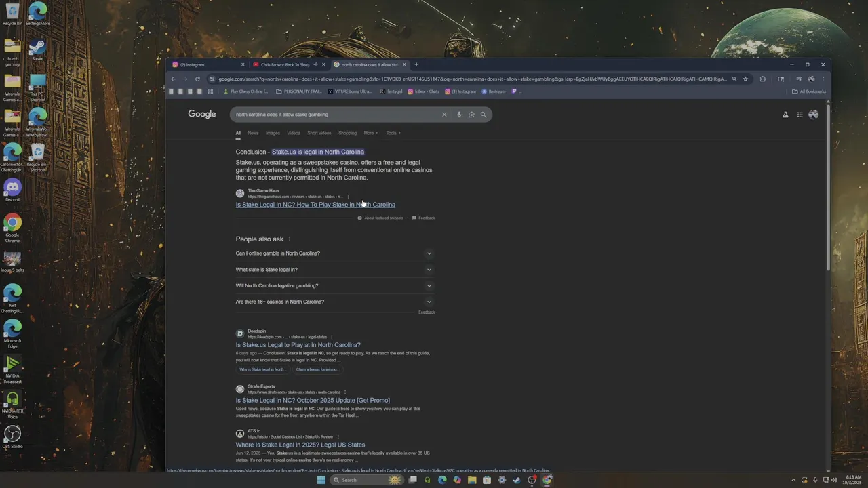
Task: Select the Short videos search filter
Action: tap(319, 133)
